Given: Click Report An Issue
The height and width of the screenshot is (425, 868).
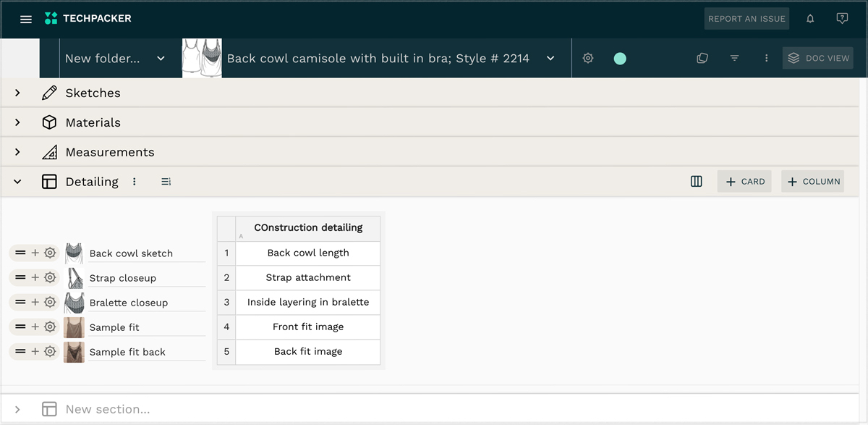Looking at the screenshot, I should [x=746, y=19].
